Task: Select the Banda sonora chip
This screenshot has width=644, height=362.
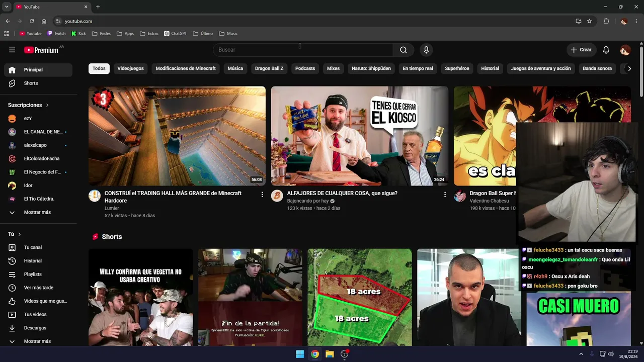Action: [x=597, y=68]
